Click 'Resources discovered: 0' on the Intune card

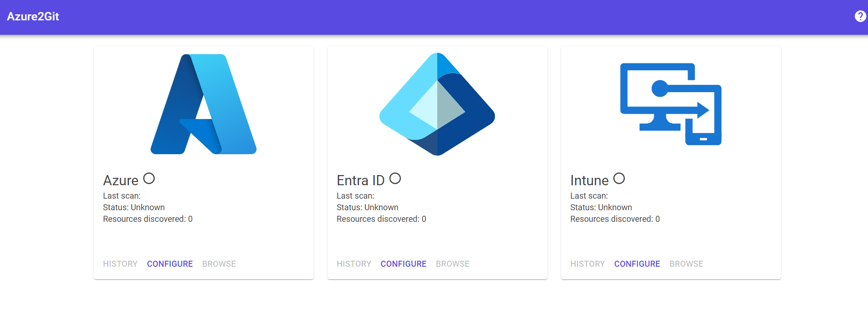tap(615, 219)
